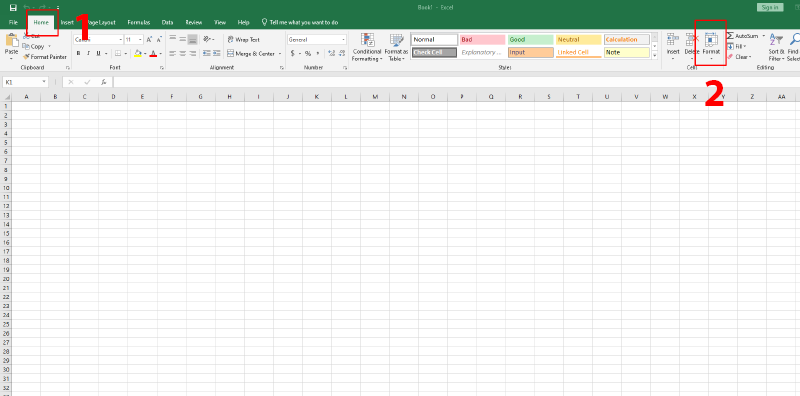The image size is (800, 396).
Task: Middle align cell contents
Action: (x=182, y=39)
